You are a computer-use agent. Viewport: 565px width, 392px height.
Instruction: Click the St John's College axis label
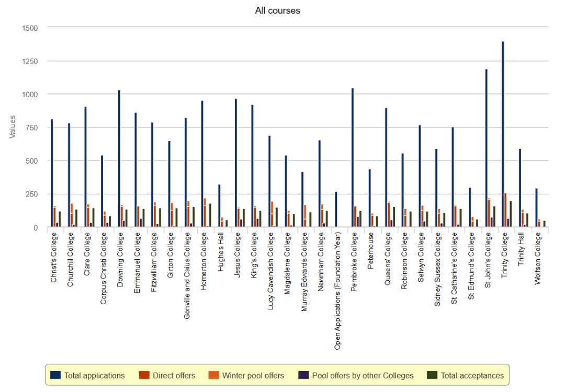pyautogui.click(x=488, y=260)
